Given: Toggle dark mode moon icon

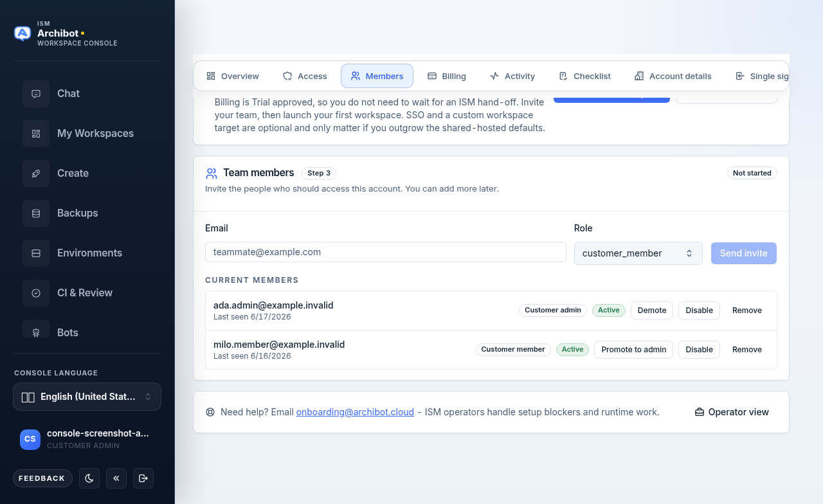Looking at the screenshot, I should 89,478.
